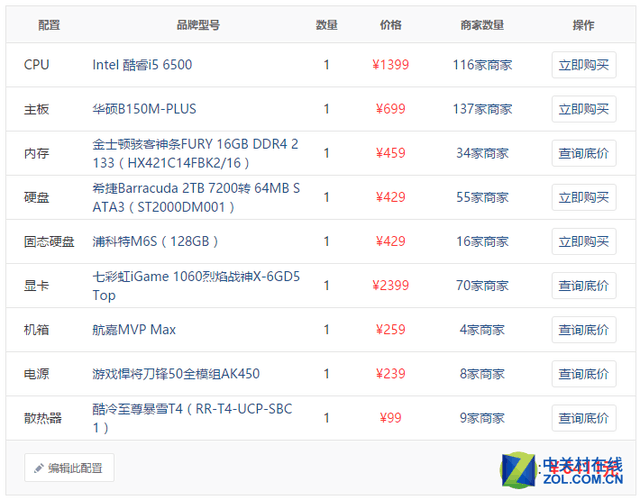
Task: Open 浦科特M6S（128GB）product link
Action: pyautogui.click(x=155, y=241)
